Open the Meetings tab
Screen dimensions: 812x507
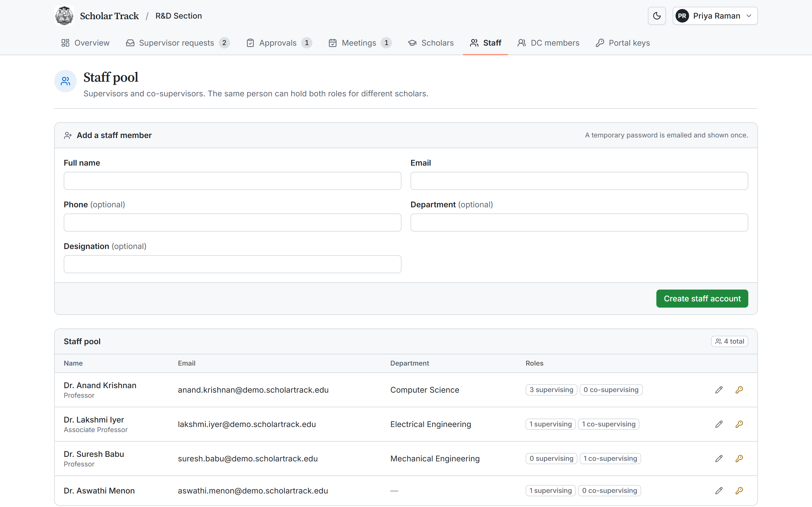coord(360,43)
